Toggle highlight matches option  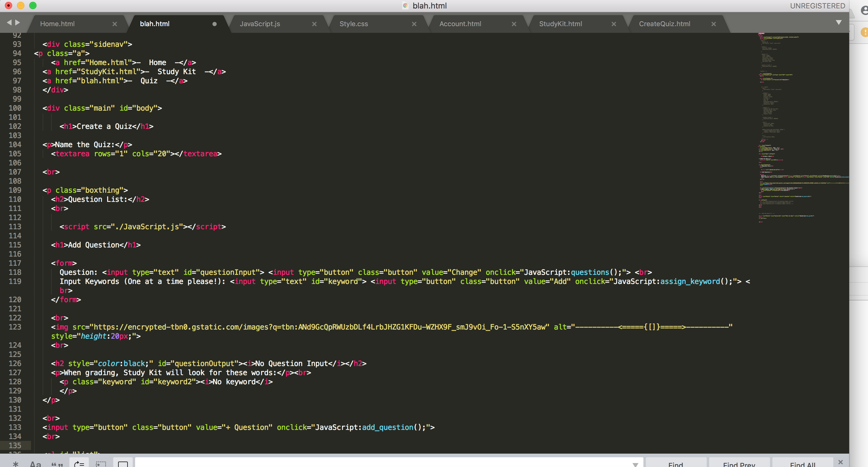click(123, 464)
